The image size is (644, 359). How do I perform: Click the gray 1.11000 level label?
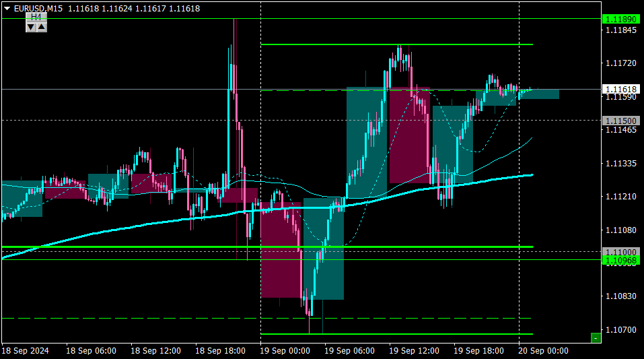[x=621, y=252]
